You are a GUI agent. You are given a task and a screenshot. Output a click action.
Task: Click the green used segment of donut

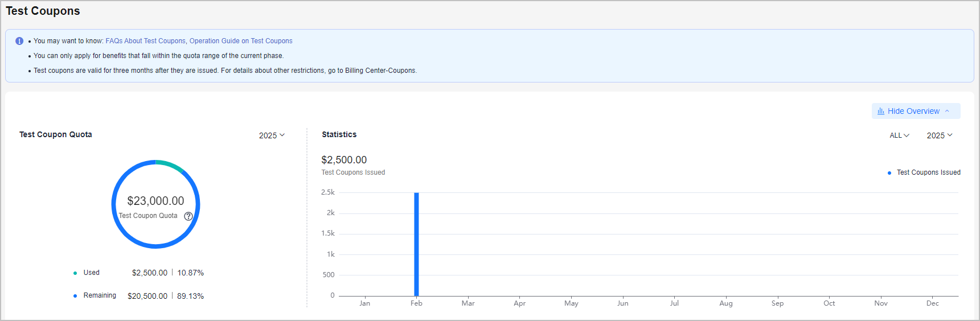170,164
